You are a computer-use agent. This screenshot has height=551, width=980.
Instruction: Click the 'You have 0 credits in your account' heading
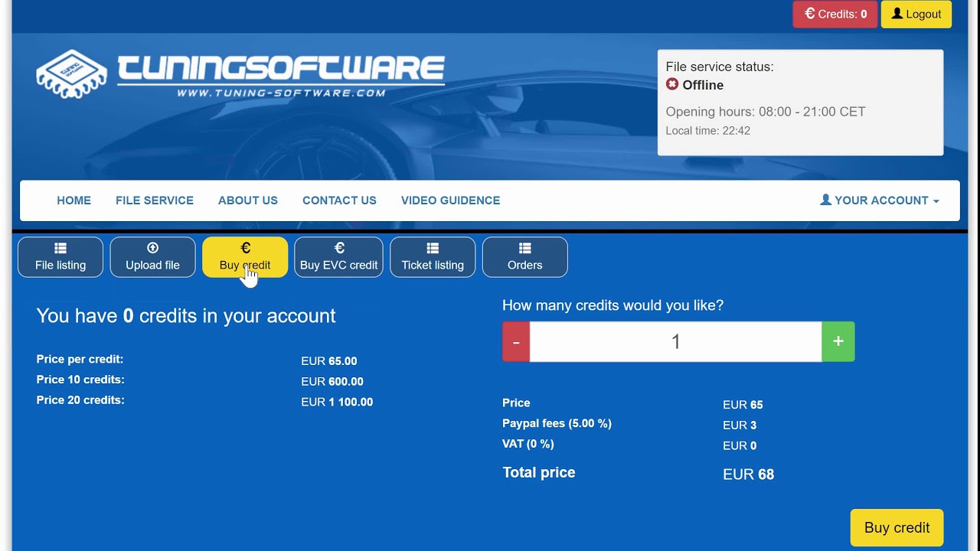tap(186, 316)
